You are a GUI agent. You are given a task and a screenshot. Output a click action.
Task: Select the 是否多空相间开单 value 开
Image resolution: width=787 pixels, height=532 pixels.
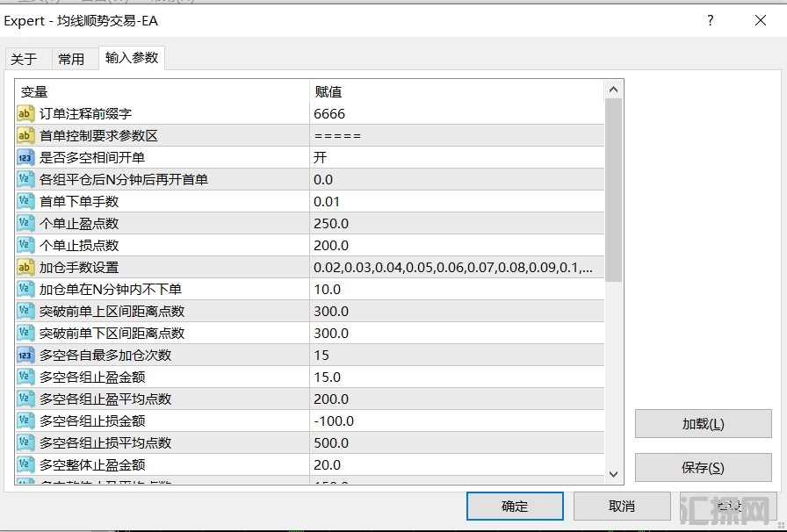(x=321, y=158)
